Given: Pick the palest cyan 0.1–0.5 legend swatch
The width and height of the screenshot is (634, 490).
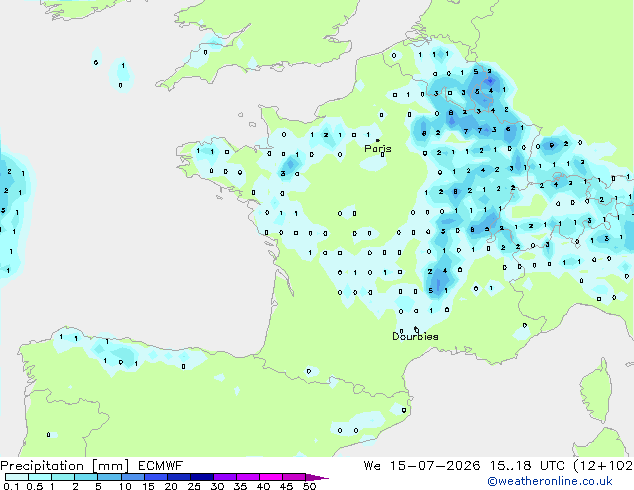Looking at the screenshot, I should click(x=17, y=477).
